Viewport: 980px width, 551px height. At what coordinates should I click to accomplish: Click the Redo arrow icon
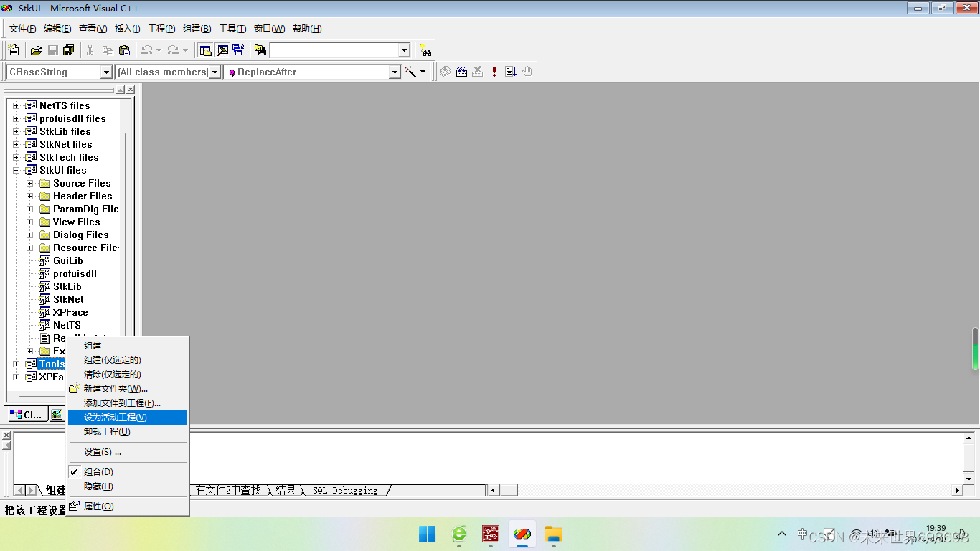pos(173,50)
